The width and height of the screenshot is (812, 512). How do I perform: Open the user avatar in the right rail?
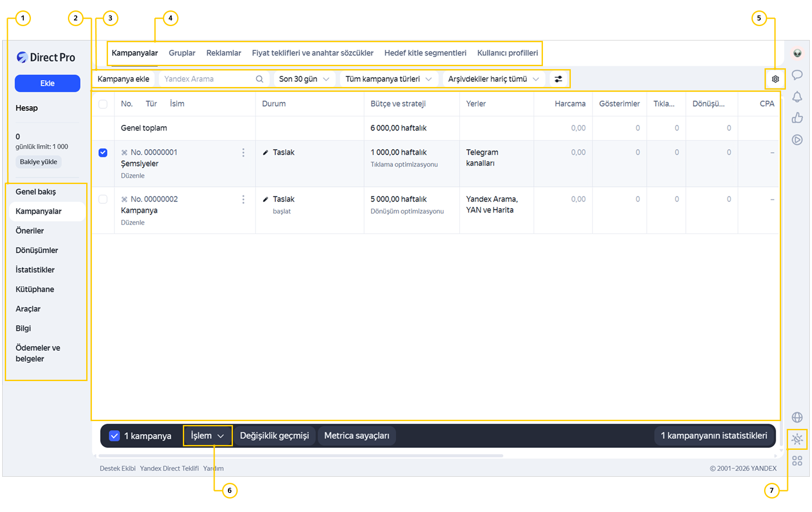pos(797,53)
